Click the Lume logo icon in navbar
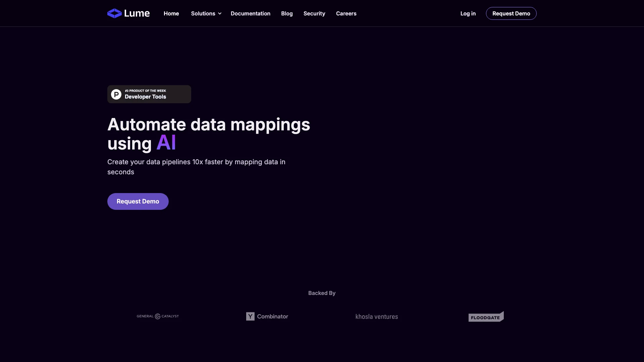 114,13
